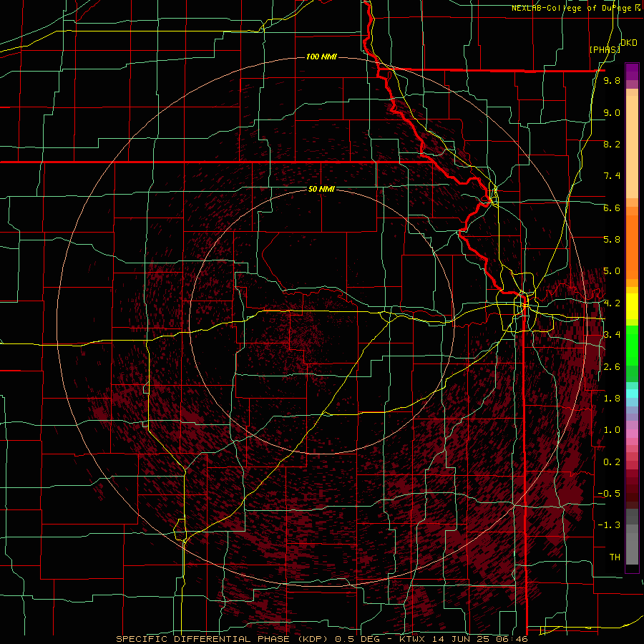Click the 4.2 value on the color scale
This screenshot has height=644, width=644.
612,303
